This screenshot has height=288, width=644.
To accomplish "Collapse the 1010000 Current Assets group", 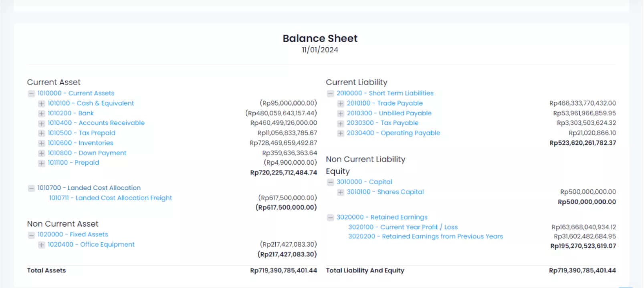I will coord(31,93).
